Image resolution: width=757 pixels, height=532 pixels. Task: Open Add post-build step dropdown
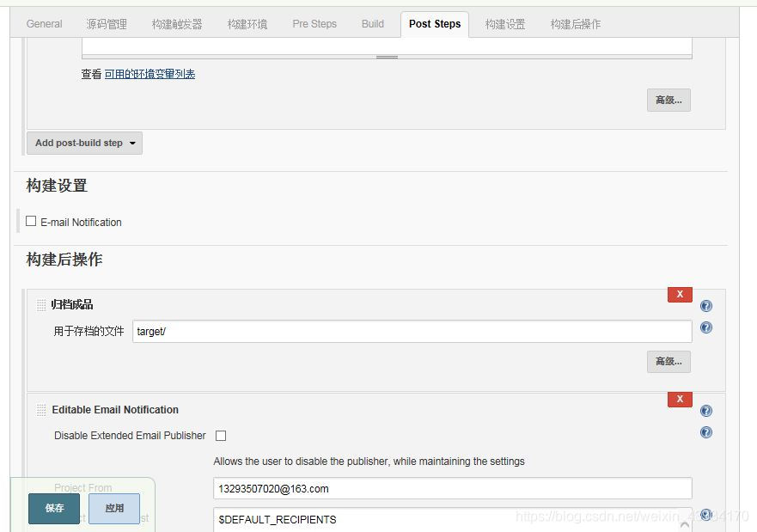(84, 143)
